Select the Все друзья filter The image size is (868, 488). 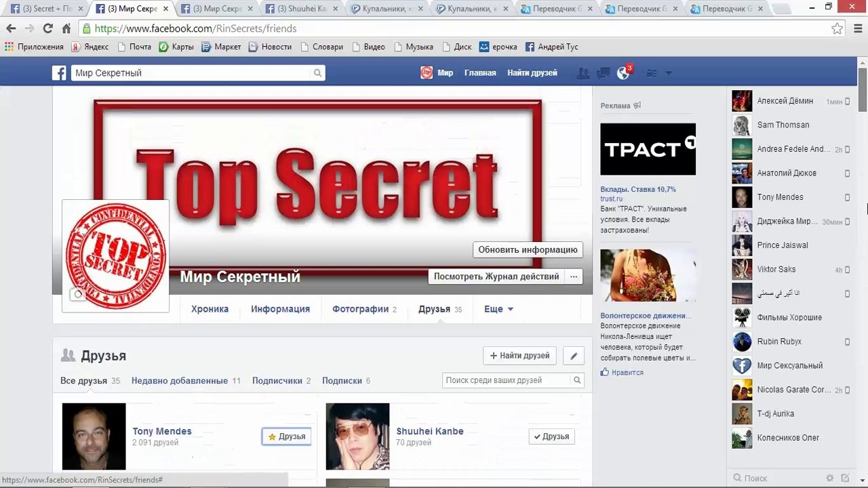click(90, 381)
